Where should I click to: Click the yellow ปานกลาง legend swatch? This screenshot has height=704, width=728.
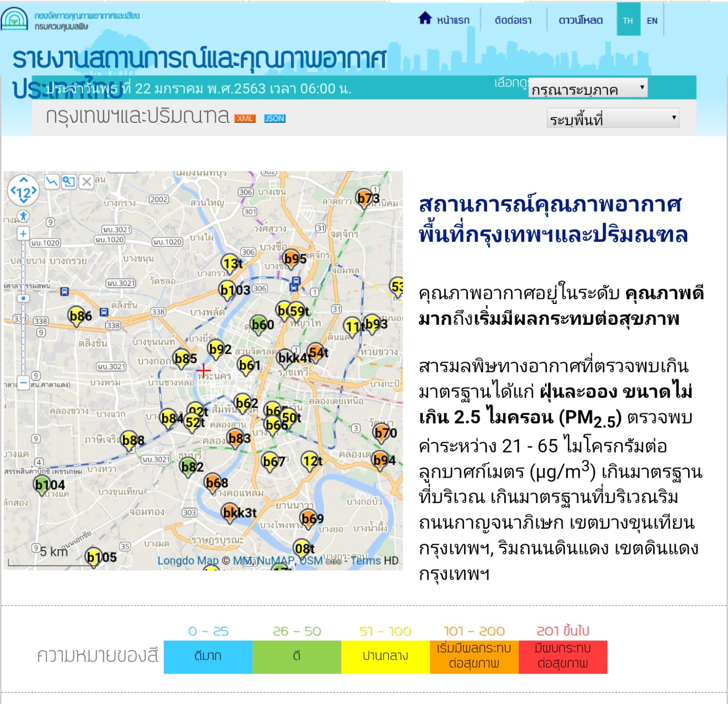click(x=385, y=656)
